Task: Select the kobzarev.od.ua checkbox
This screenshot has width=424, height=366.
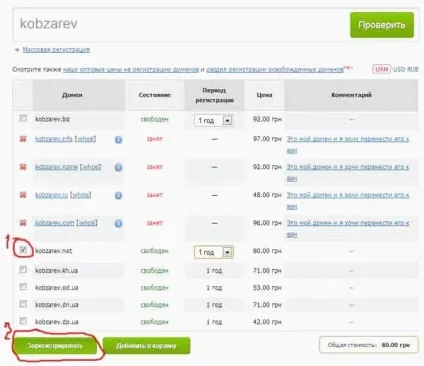Action: [23, 287]
